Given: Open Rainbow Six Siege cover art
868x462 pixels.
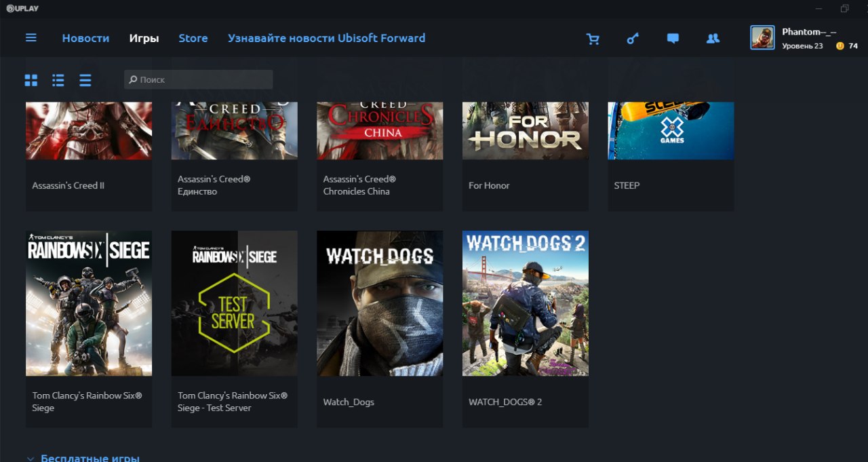Looking at the screenshot, I should (x=89, y=303).
